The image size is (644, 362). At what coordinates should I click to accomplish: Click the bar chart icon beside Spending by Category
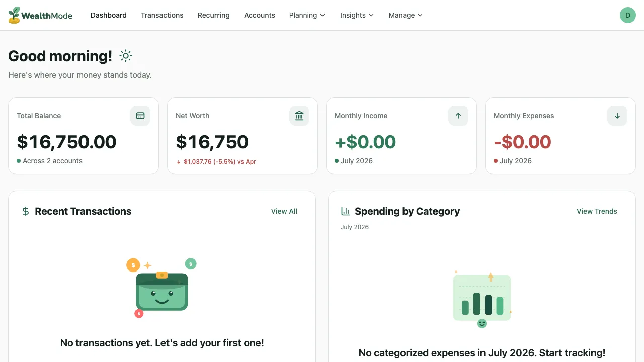coord(345,211)
